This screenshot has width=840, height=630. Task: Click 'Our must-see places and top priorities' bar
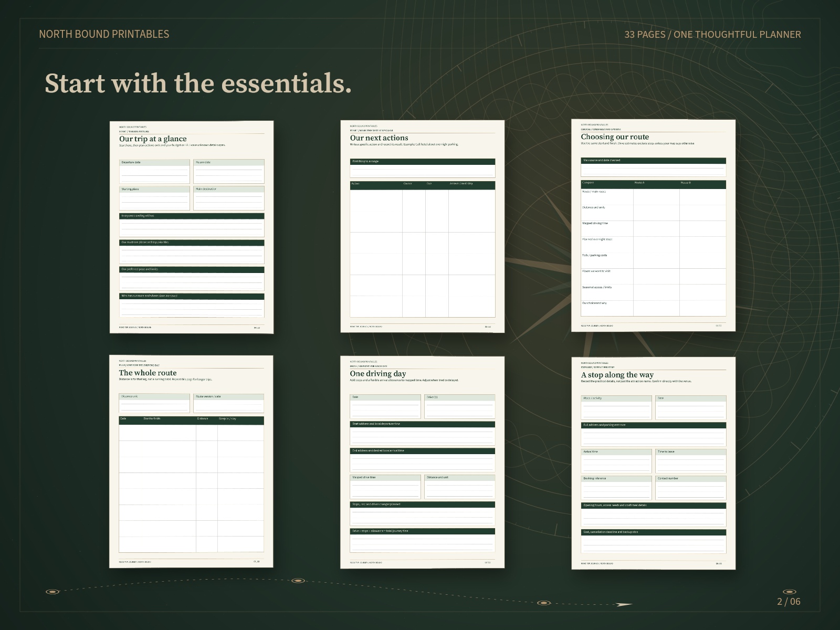tap(192, 243)
